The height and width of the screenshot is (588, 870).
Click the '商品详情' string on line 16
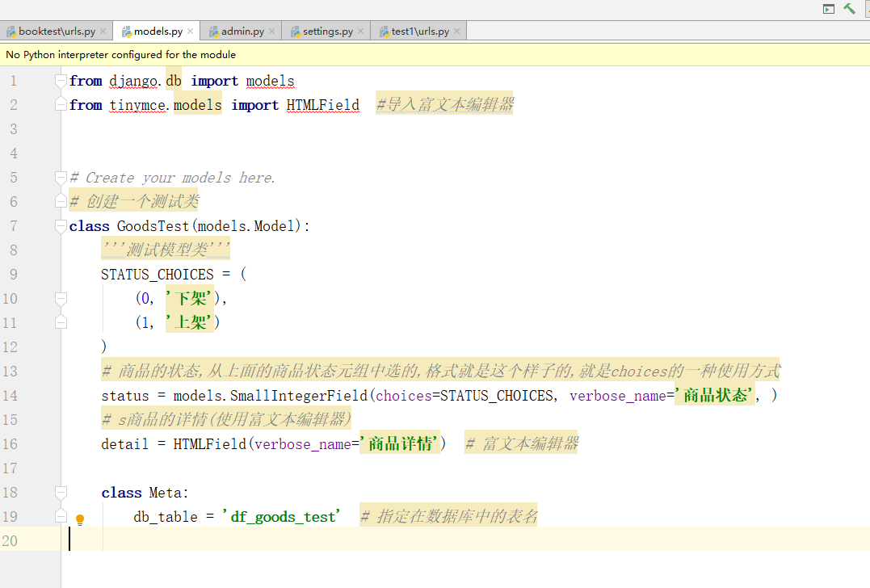400,443
